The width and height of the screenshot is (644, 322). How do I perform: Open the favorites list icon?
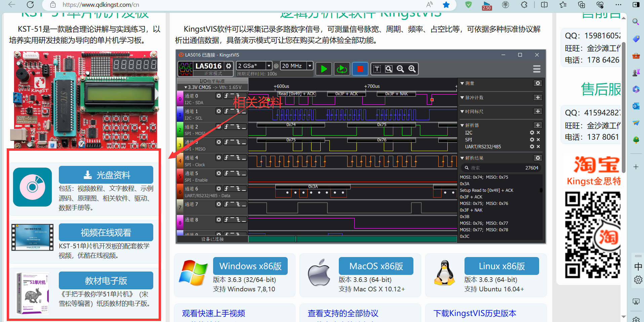point(563,5)
